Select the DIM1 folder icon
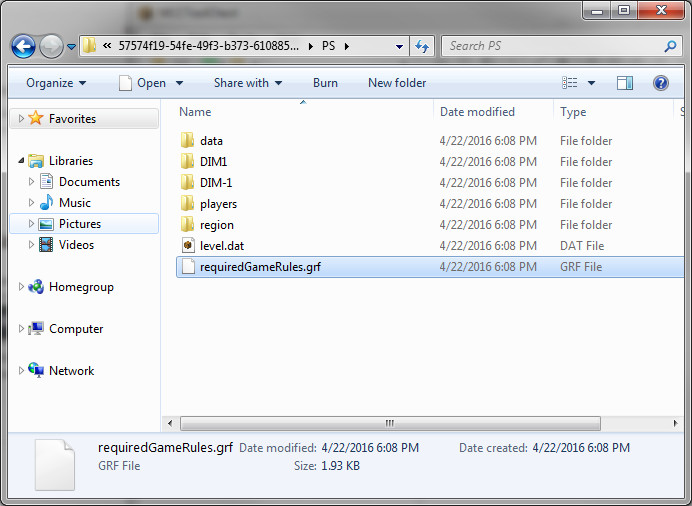 (187, 161)
